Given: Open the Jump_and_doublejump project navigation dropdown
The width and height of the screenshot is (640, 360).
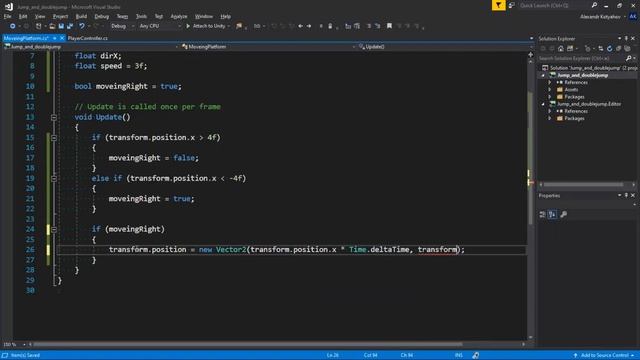Looking at the screenshot, I should click(91, 47).
